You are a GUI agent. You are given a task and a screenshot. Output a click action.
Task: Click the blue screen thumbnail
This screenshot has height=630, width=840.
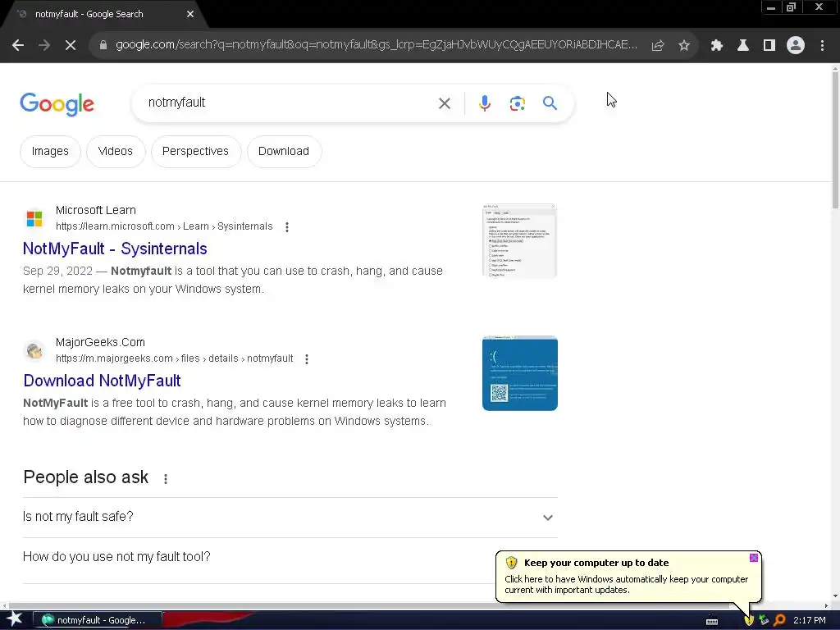[x=519, y=373]
